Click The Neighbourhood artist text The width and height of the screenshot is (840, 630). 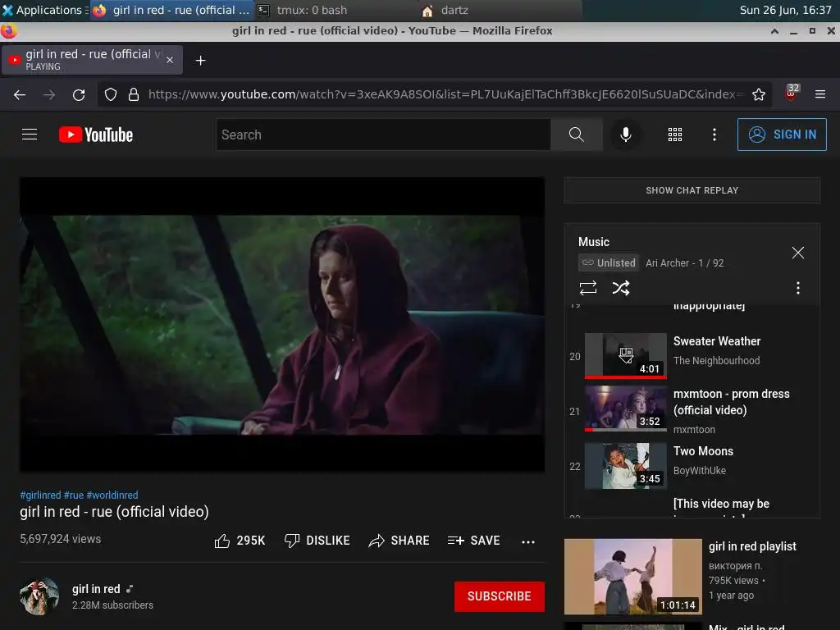tap(716, 361)
